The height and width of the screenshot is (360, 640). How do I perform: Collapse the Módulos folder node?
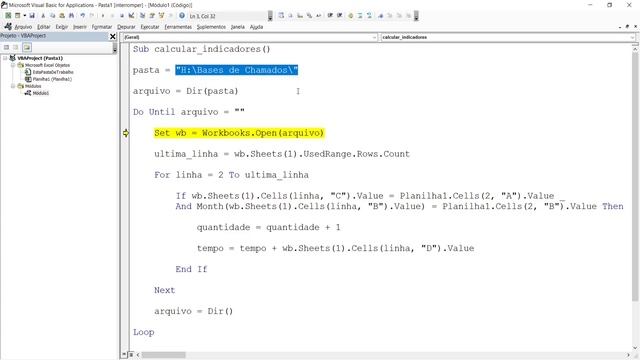(13, 86)
